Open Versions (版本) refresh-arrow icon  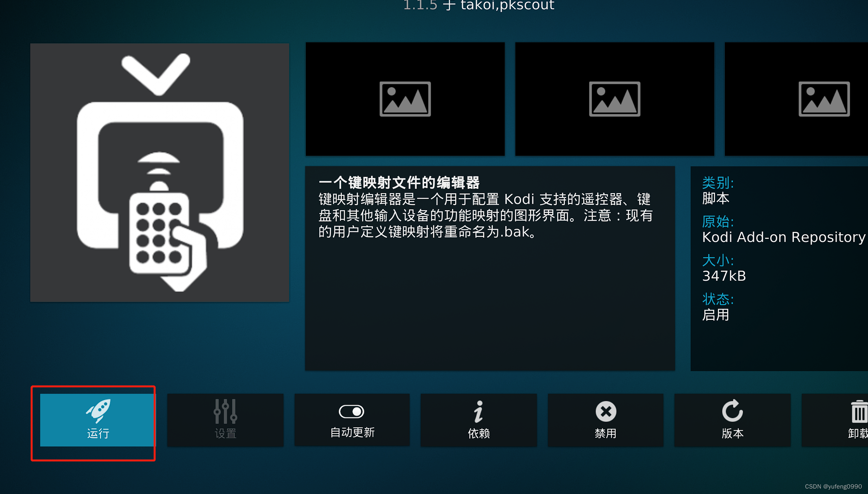pyautogui.click(x=732, y=411)
